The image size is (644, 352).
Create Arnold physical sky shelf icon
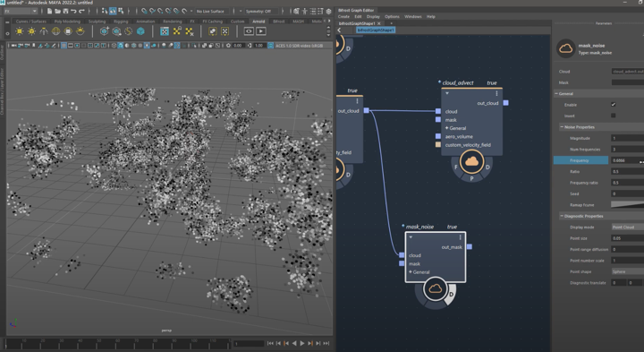click(x=80, y=31)
